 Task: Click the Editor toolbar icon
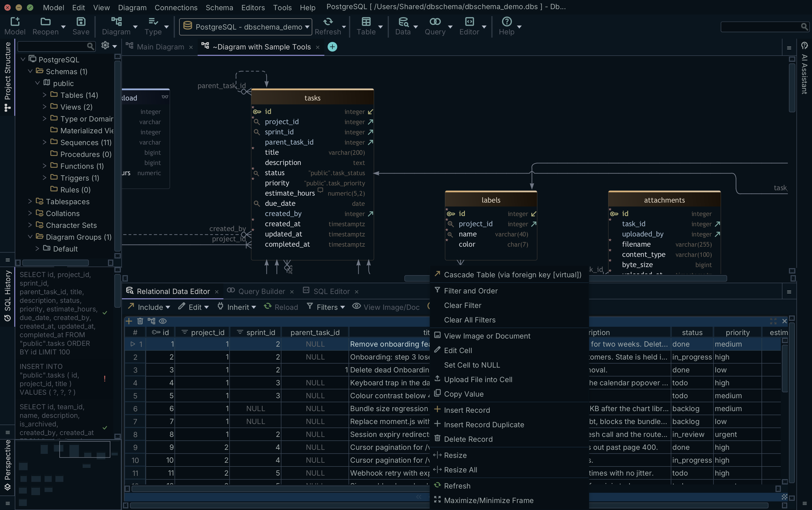pyautogui.click(x=469, y=22)
